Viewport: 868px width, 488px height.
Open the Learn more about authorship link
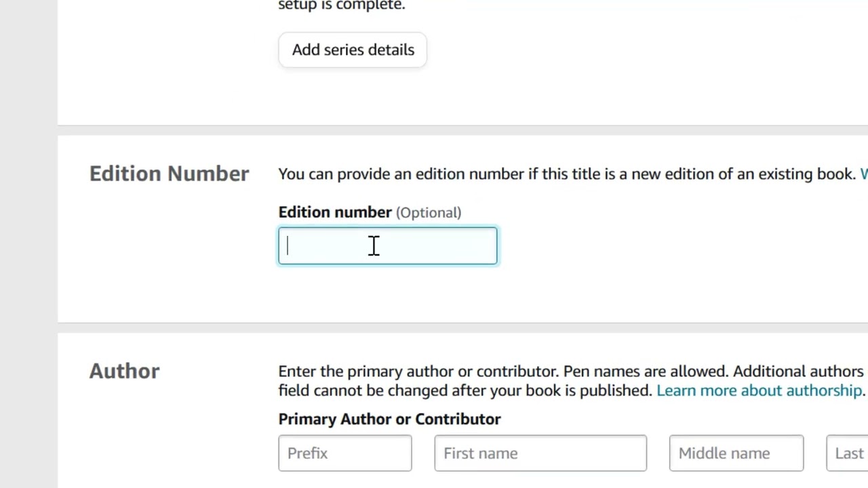[759, 390]
